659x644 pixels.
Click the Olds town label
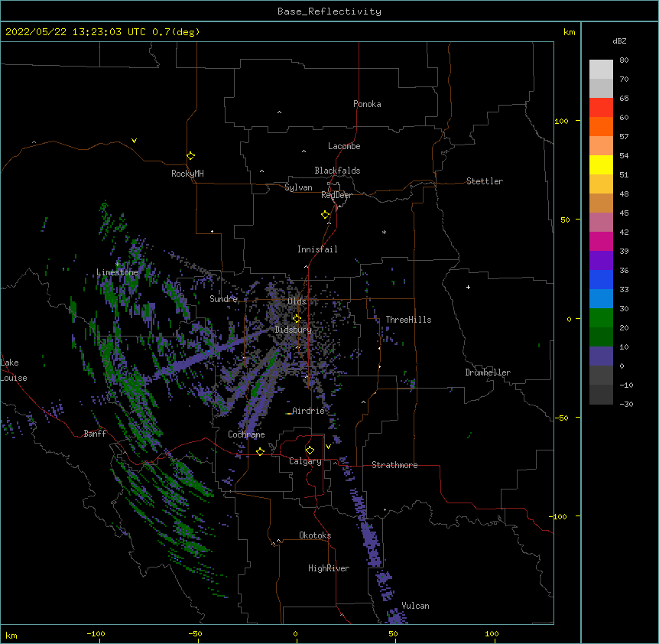[297, 301]
